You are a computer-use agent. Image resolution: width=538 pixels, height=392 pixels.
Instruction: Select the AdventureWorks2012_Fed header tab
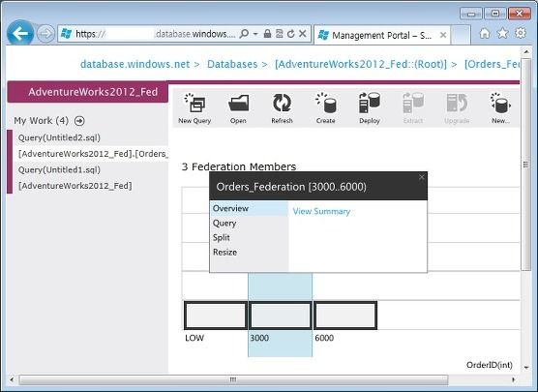pos(88,92)
